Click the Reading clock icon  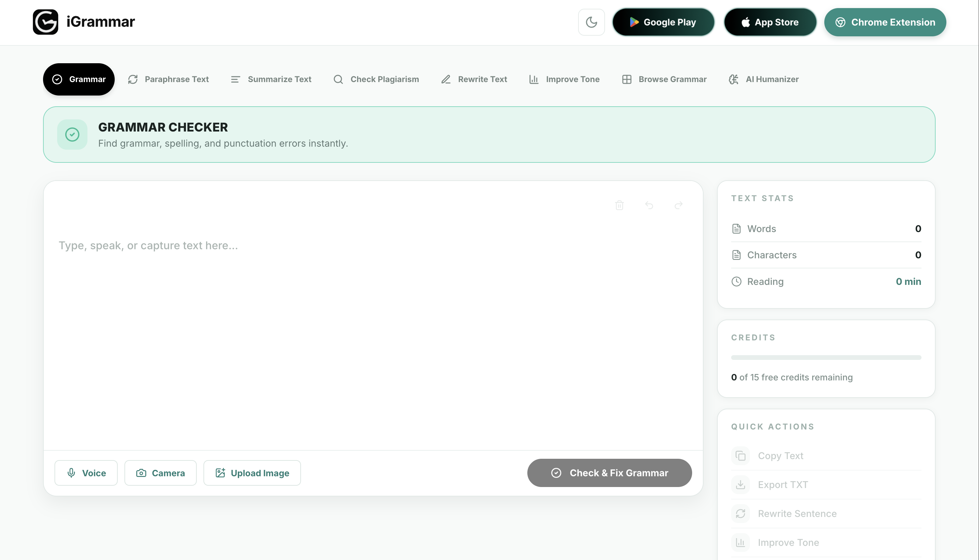(737, 282)
